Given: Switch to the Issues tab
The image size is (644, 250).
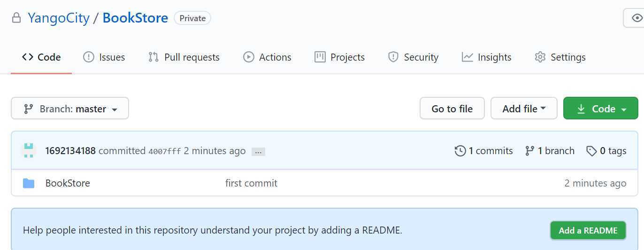Looking at the screenshot, I should tap(104, 57).
